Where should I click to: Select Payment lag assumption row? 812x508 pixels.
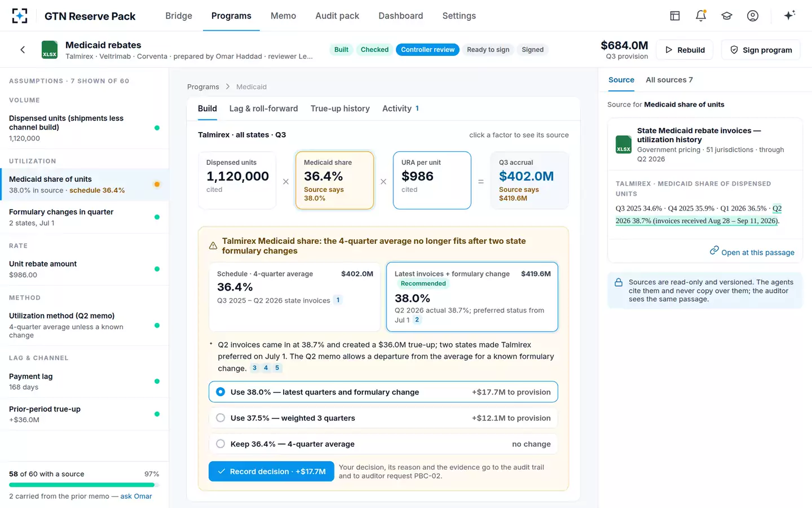[85, 382]
